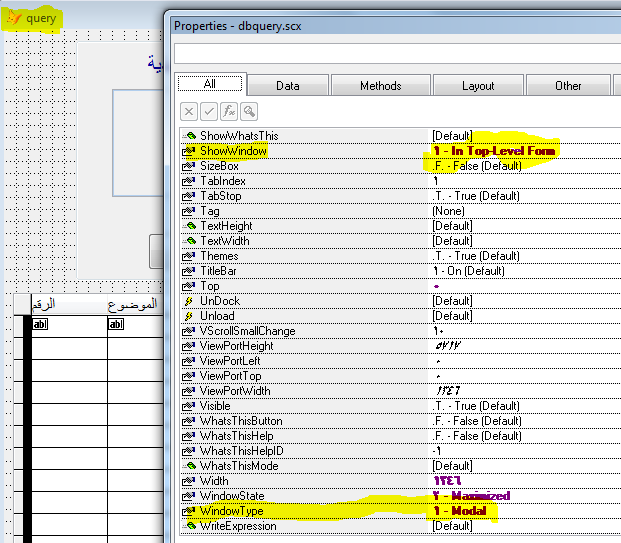
Task: Switch to the Layout tab
Action: (478, 86)
